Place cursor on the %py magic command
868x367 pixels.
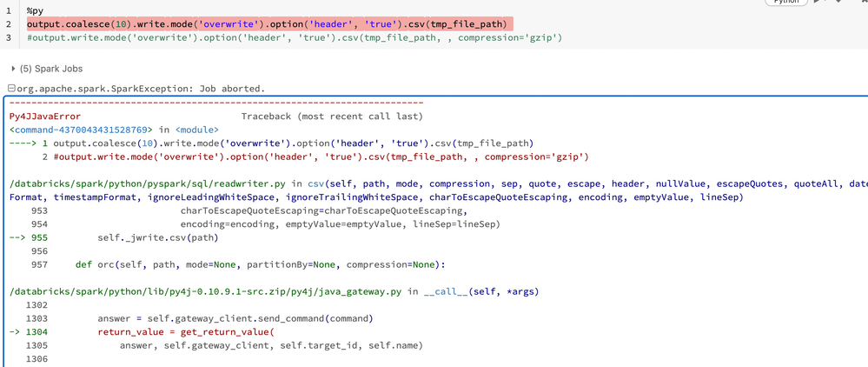tap(36, 10)
